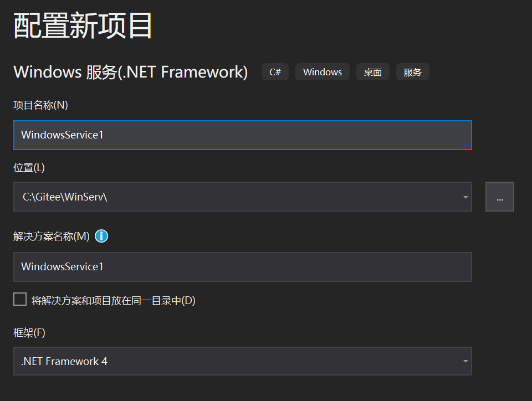Click the C# tag
This screenshot has height=401, width=532.
point(275,72)
